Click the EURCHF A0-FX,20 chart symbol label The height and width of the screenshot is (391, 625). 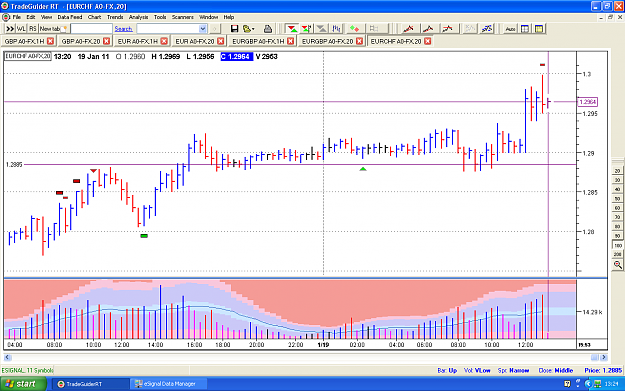click(28, 56)
